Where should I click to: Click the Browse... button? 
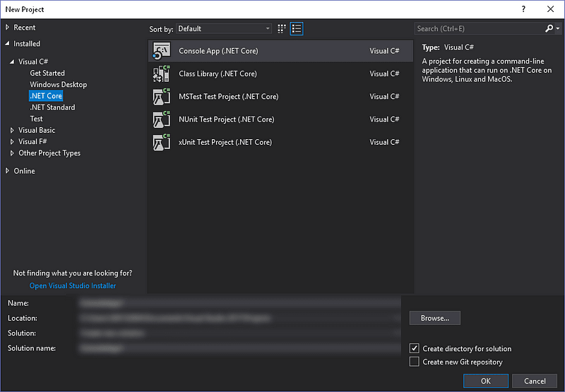pyautogui.click(x=435, y=318)
